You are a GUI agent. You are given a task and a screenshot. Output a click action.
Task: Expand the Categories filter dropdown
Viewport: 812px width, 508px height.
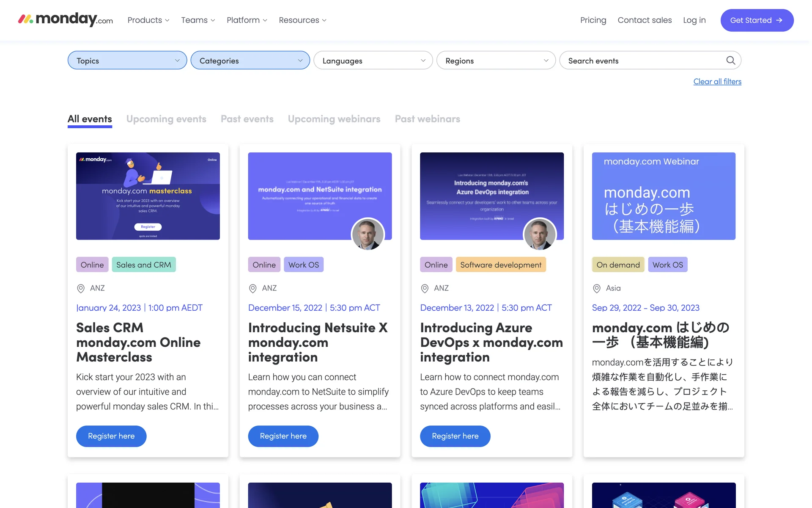coord(250,61)
